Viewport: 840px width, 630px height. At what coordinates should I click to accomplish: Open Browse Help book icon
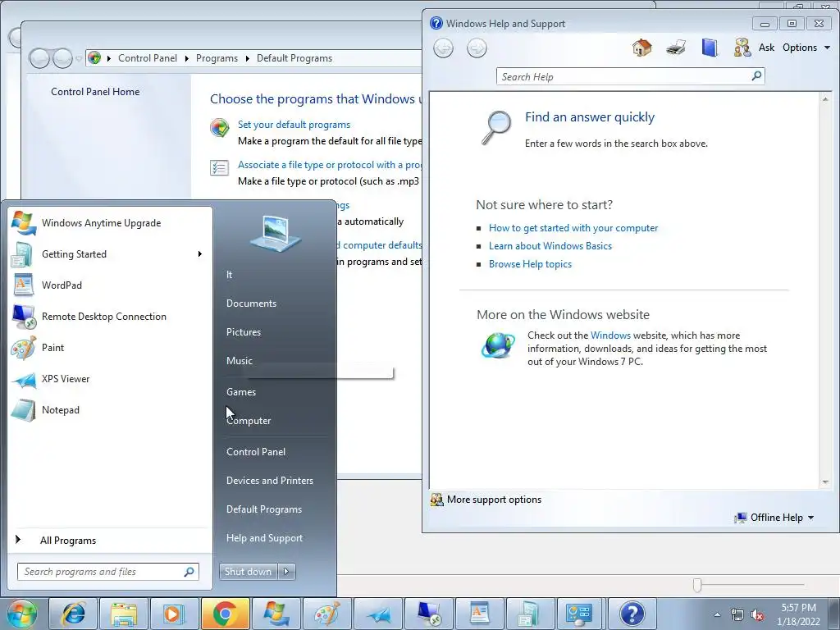710,48
